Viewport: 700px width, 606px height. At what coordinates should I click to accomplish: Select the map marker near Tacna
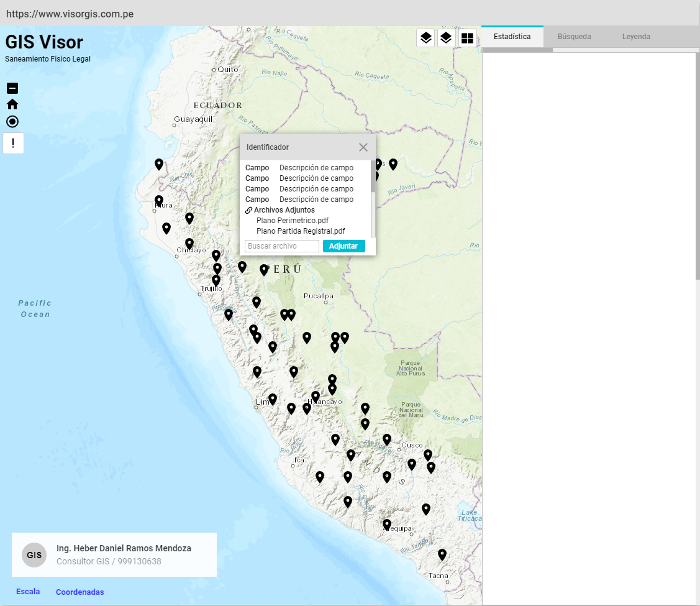point(442,554)
